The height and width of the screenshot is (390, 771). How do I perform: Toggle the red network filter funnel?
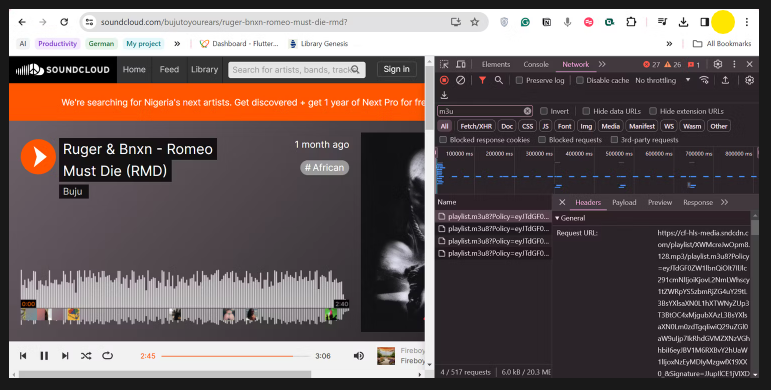(482, 80)
